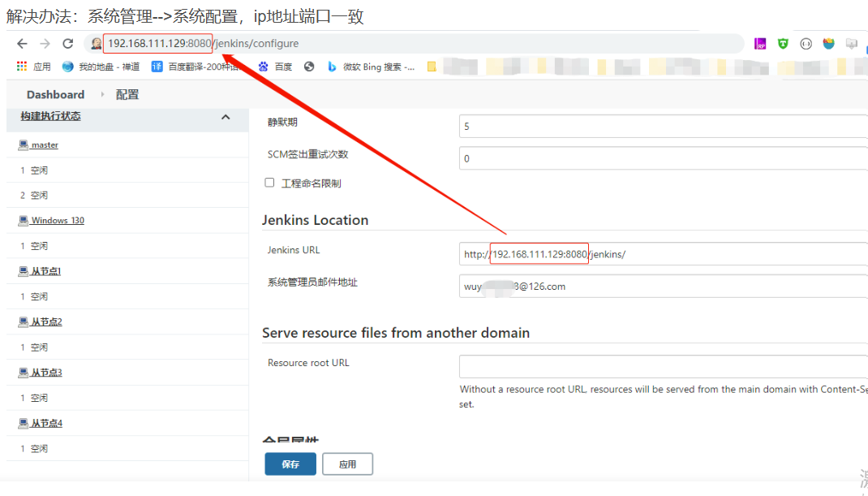Click the 应用 apply button
This screenshot has width=868, height=496.
[x=347, y=464]
